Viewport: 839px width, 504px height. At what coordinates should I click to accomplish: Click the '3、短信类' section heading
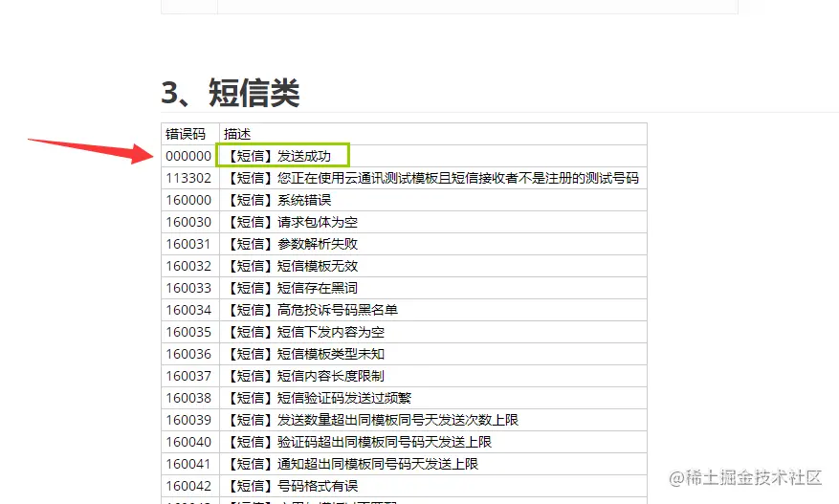[x=231, y=93]
